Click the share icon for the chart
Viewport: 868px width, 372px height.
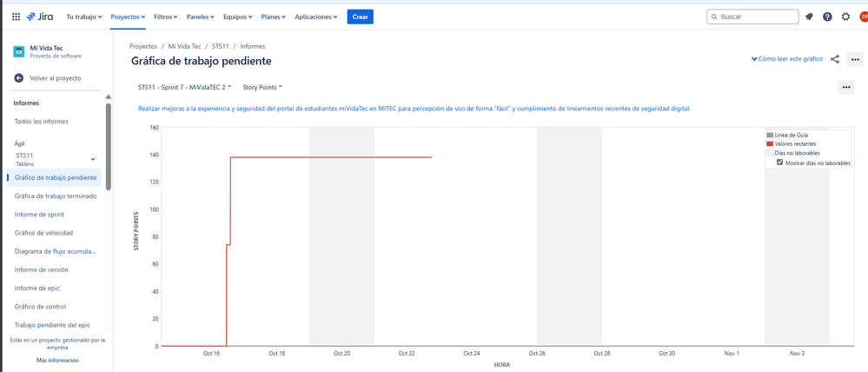pyautogui.click(x=835, y=59)
